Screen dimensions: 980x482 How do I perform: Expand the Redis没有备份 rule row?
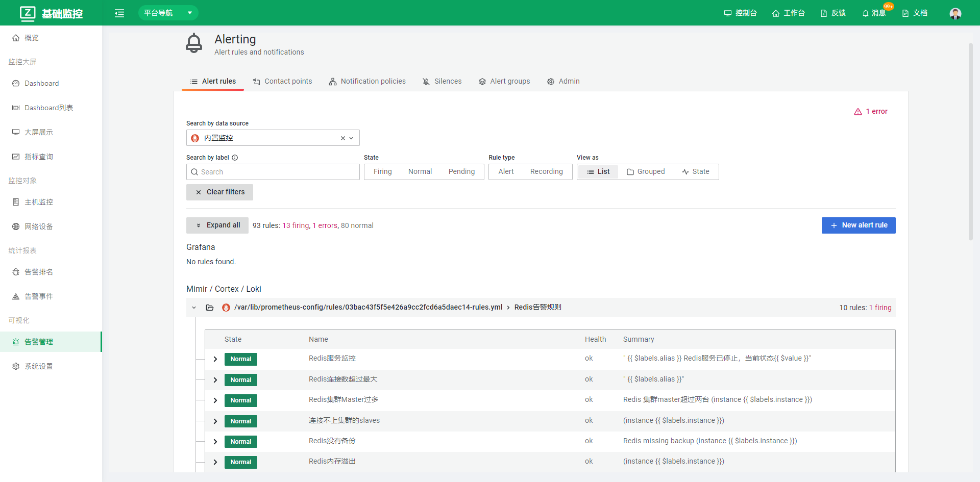tap(215, 442)
